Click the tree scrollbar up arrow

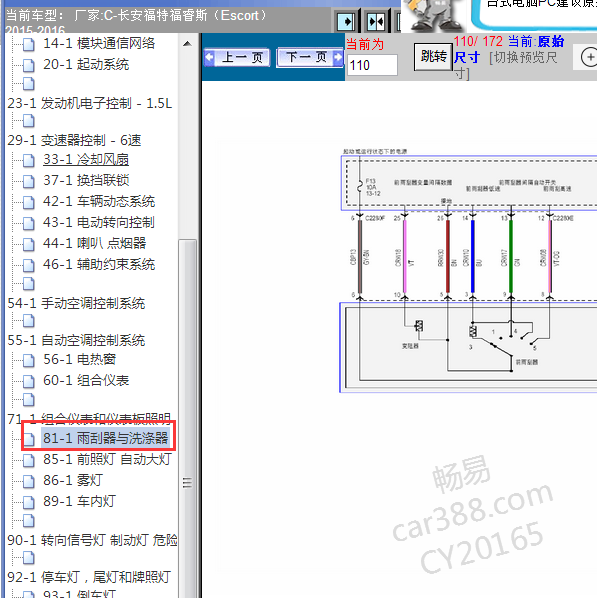tap(187, 43)
